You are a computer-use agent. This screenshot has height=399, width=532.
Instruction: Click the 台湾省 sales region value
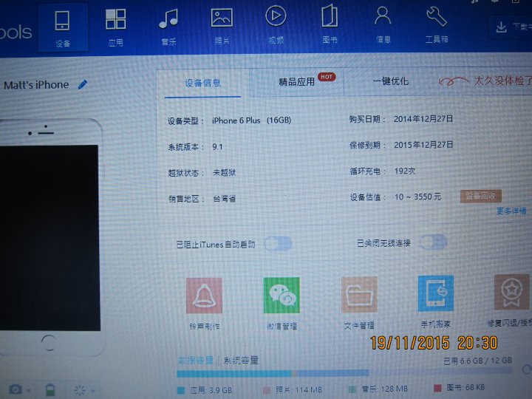[224, 199]
